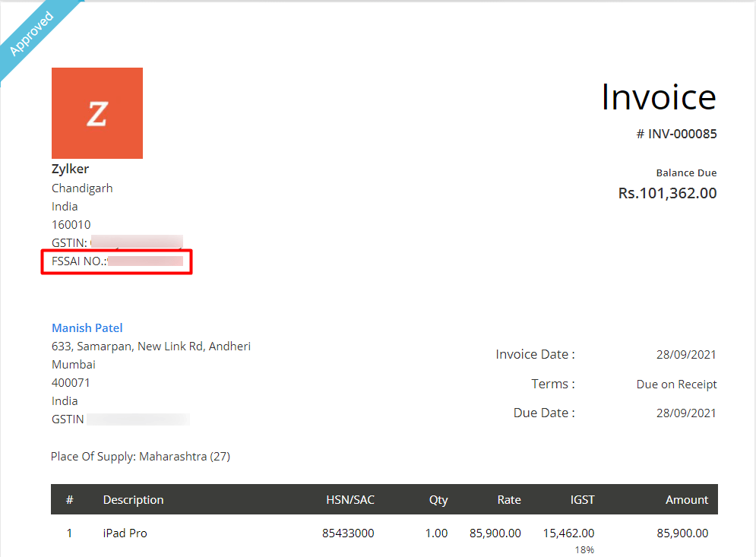The image size is (756, 557).
Task: Click the India link under Zylker address
Action: [64, 206]
